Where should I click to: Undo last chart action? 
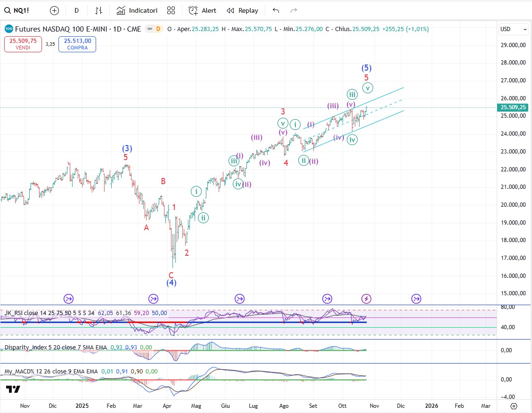(276, 10)
